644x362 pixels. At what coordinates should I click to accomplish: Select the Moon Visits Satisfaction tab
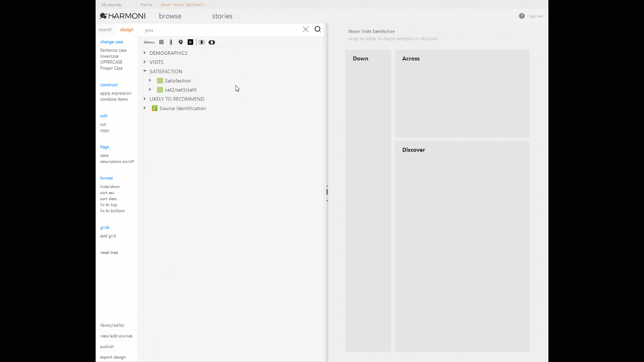point(184,5)
